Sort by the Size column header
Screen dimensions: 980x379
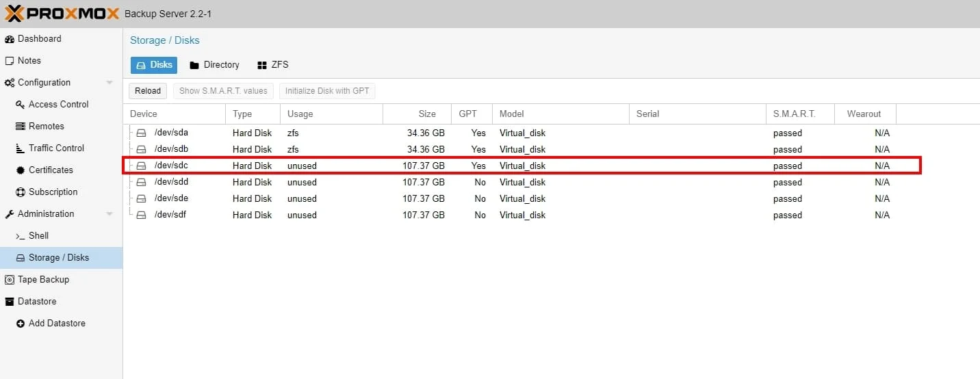tap(417, 114)
